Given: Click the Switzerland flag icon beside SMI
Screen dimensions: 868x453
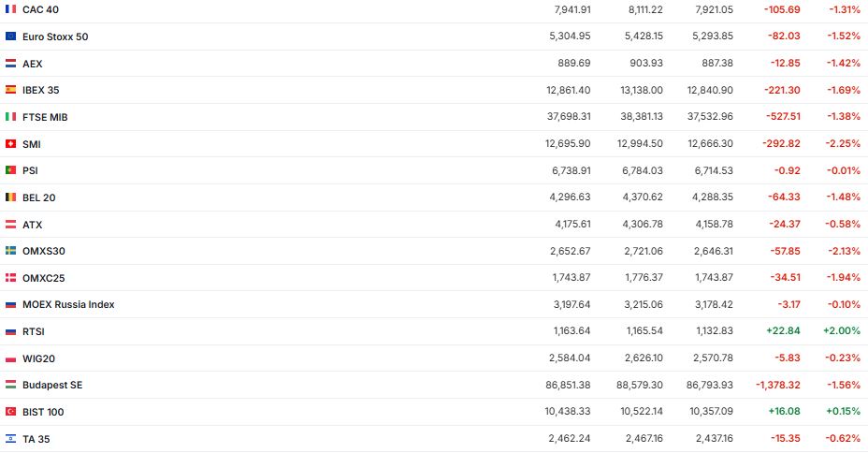Looking at the screenshot, I should 11,144.
